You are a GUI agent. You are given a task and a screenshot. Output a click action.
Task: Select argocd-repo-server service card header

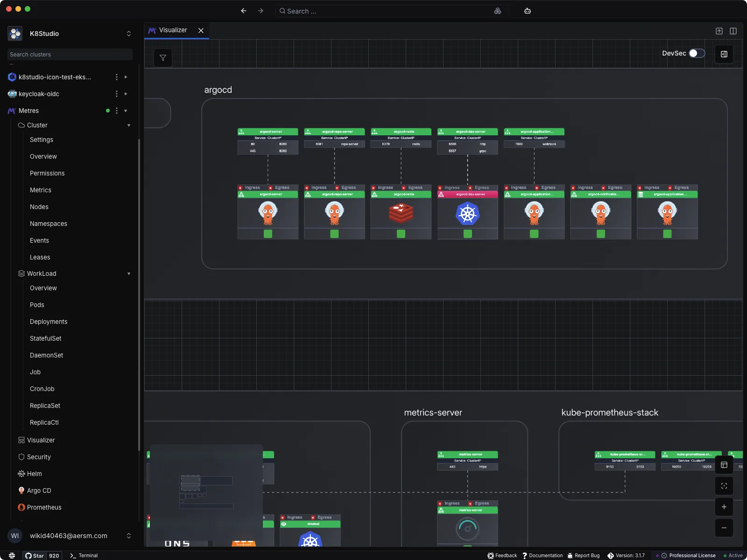click(x=334, y=132)
